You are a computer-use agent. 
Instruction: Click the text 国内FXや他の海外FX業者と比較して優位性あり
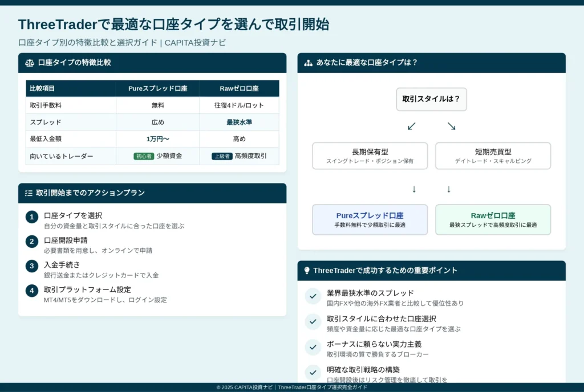pos(395,303)
